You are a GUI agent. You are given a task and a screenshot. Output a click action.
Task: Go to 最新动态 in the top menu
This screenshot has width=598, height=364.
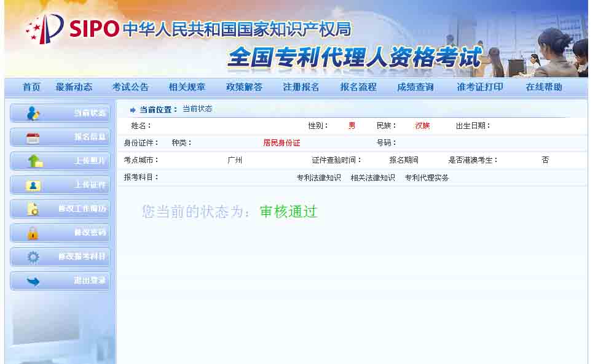click(x=74, y=87)
